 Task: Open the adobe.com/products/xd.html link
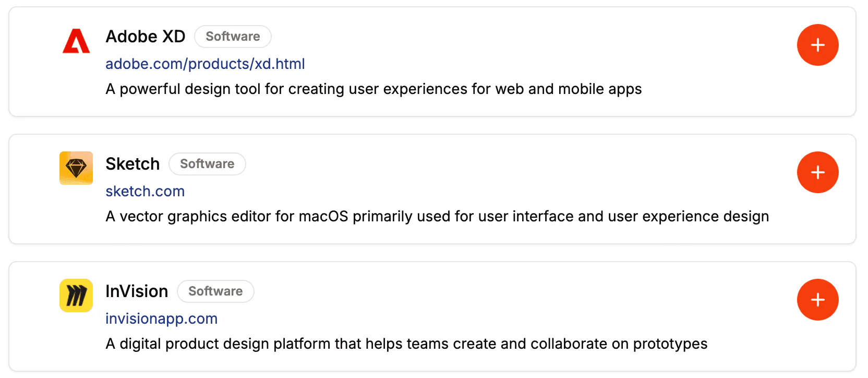point(205,64)
